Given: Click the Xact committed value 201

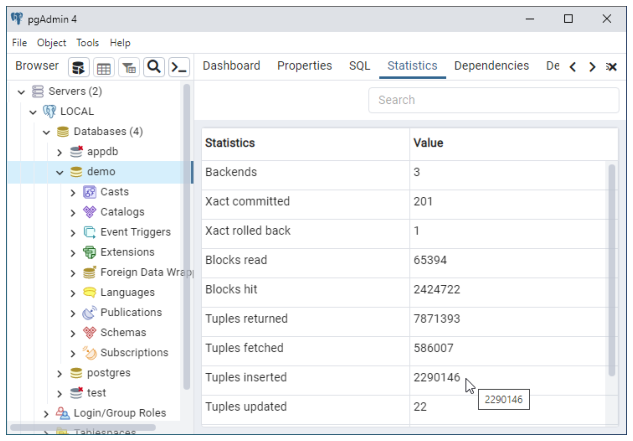Looking at the screenshot, I should pos(423,202).
